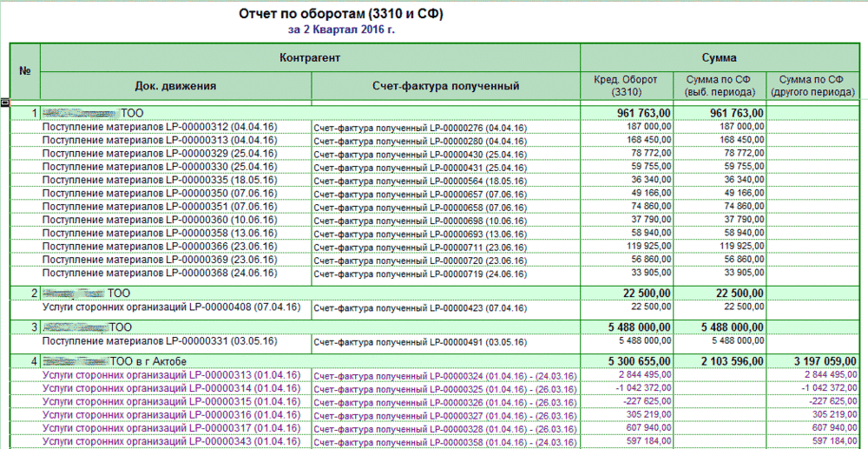868x449 pixels.
Task: Click the 'Сумма по СФ (выб. периода)' header
Action: tap(720, 86)
